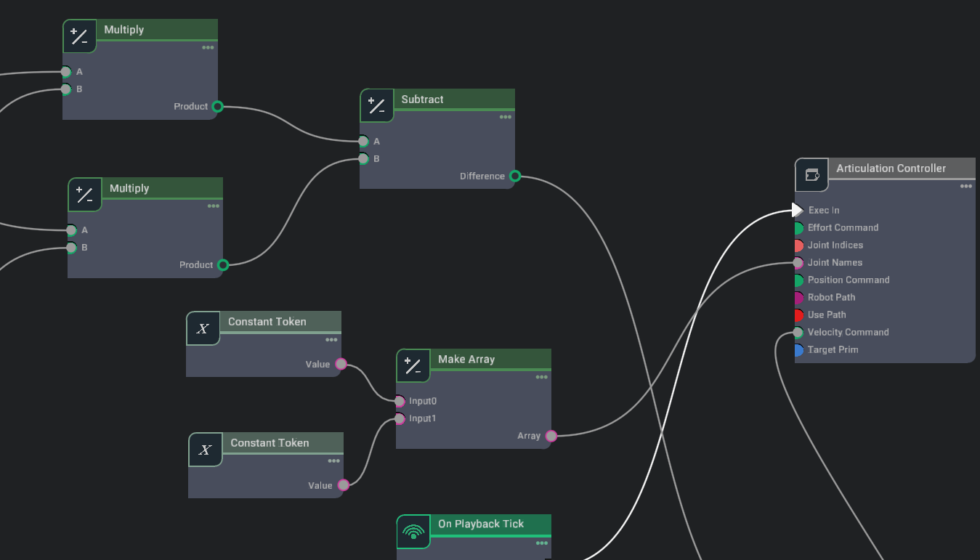
Task: Click the "Exec In" label
Action: click(824, 210)
